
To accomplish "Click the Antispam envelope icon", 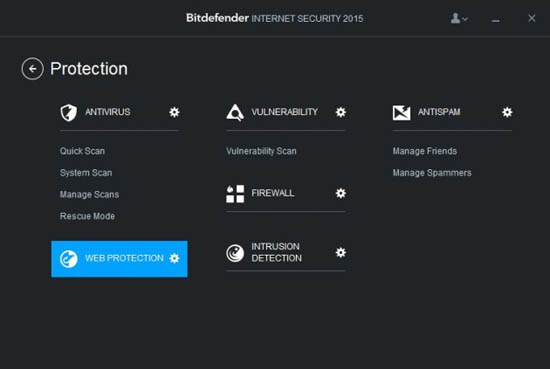I will click(x=401, y=113).
